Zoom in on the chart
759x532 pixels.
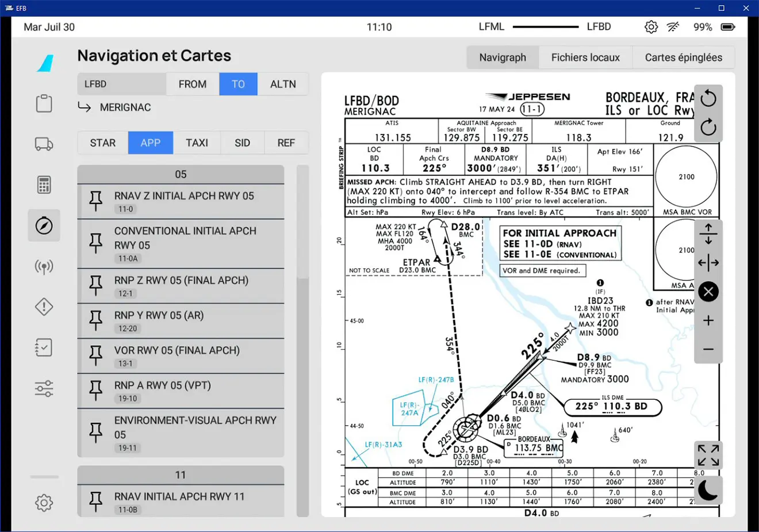[708, 321]
